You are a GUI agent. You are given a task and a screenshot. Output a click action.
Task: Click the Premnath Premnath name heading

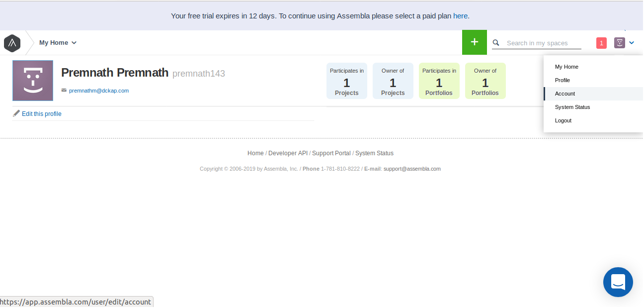tap(115, 73)
